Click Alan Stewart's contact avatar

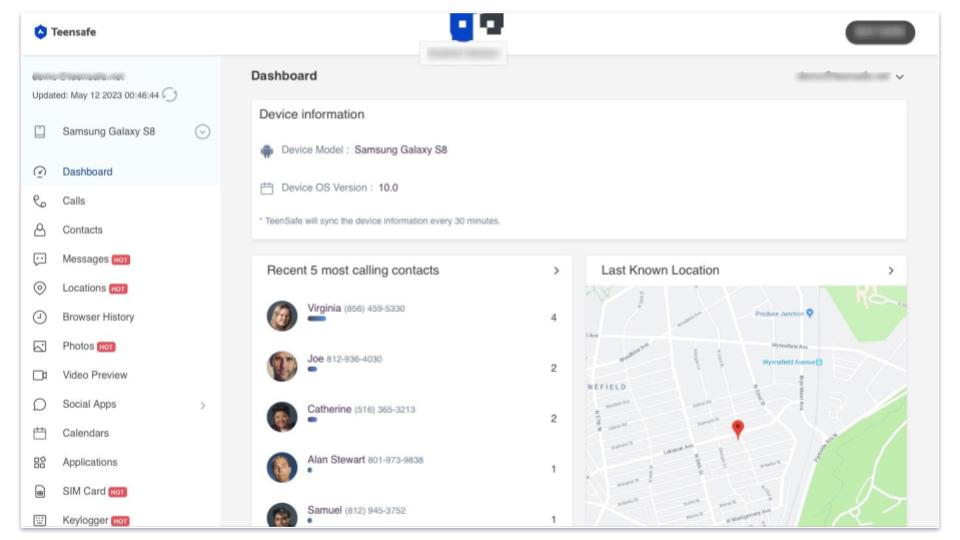coord(282,467)
